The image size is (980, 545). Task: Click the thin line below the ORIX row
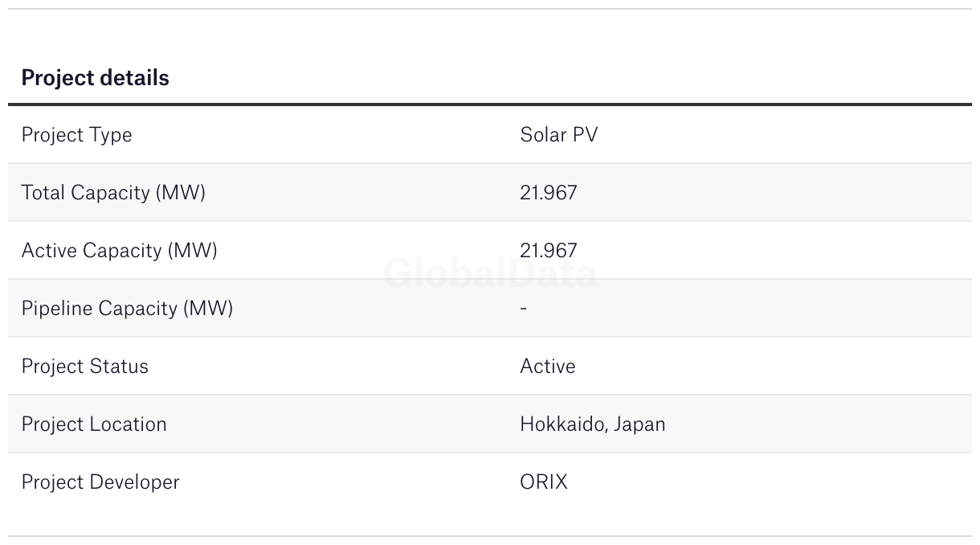(x=490, y=536)
